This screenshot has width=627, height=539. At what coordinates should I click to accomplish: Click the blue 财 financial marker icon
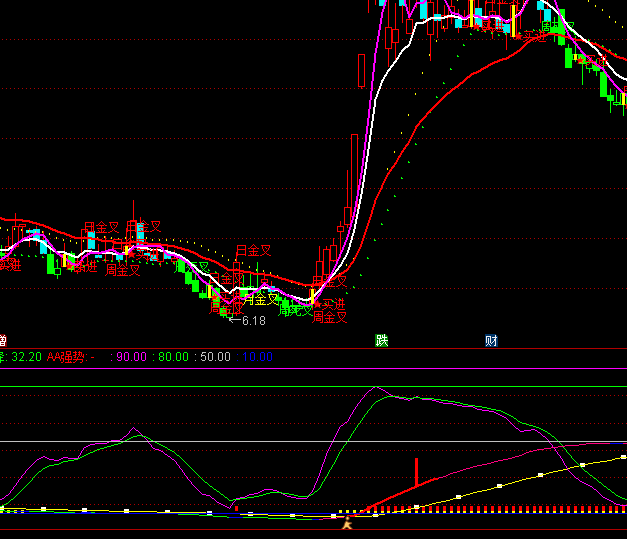tap(491, 340)
